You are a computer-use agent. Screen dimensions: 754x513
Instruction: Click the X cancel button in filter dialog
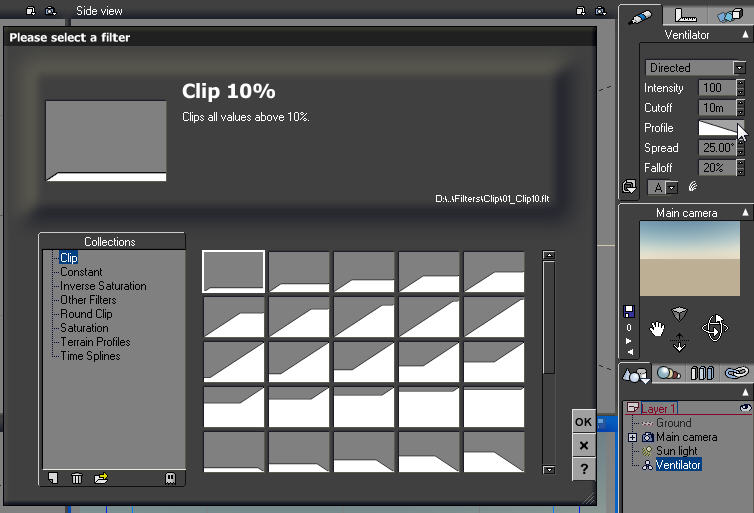584,445
